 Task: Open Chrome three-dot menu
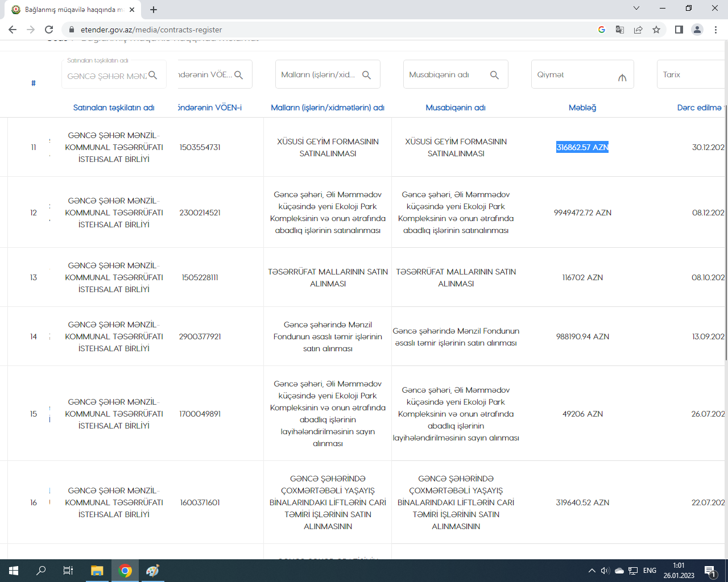[x=715, y=30]
